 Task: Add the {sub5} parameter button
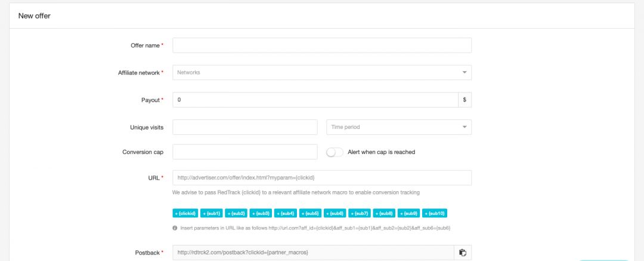pos(310,213)
